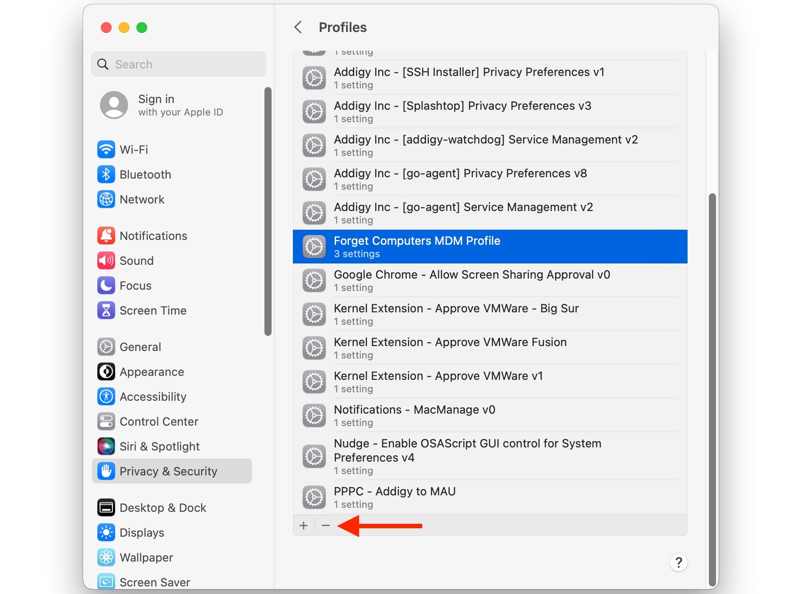This screenshot has height=594, width=800.
Task: Click the Wallpaper flower icon
Action: 106,557
